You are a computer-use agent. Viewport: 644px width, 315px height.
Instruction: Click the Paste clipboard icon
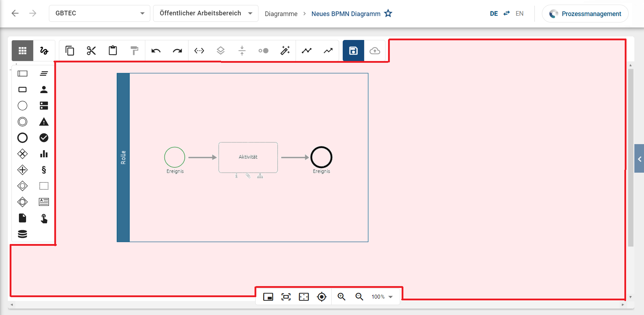pos(113,51)
